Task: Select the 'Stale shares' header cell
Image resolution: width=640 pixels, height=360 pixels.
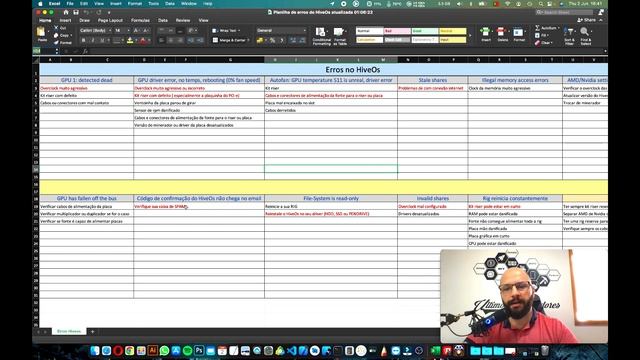Action: point(433,80)
